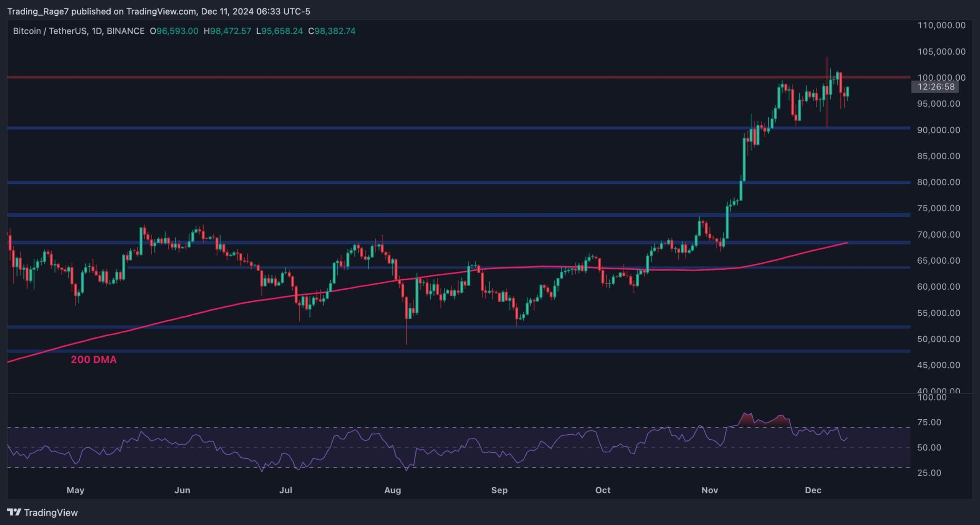Click the TradingView.com link text

pyautogui.click(x=159, y=11)
